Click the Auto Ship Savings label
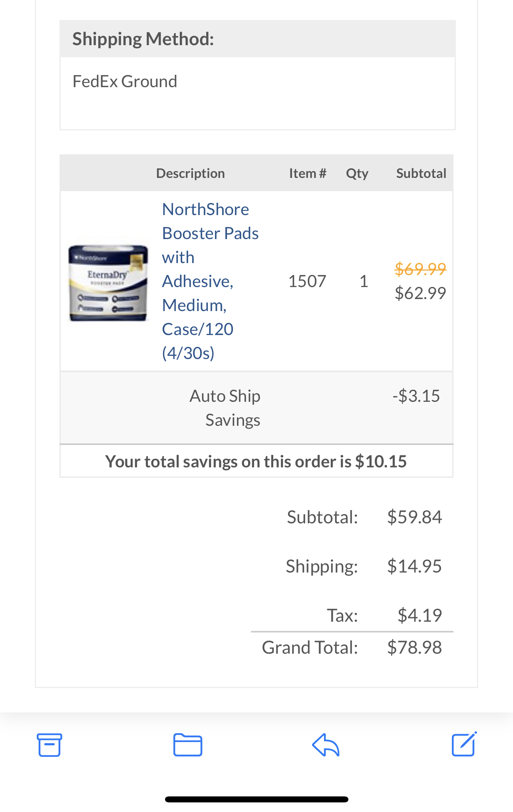513x812 pixels. click(x=225, y=408)
